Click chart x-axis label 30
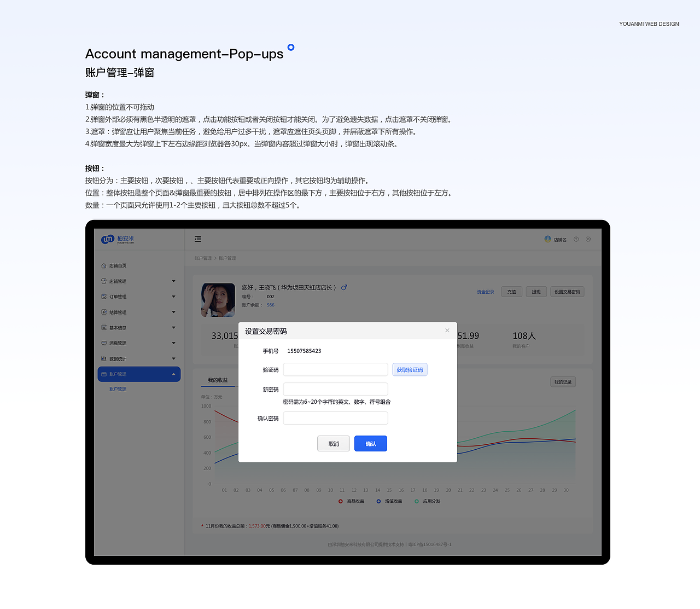 [x=566, y=490]
